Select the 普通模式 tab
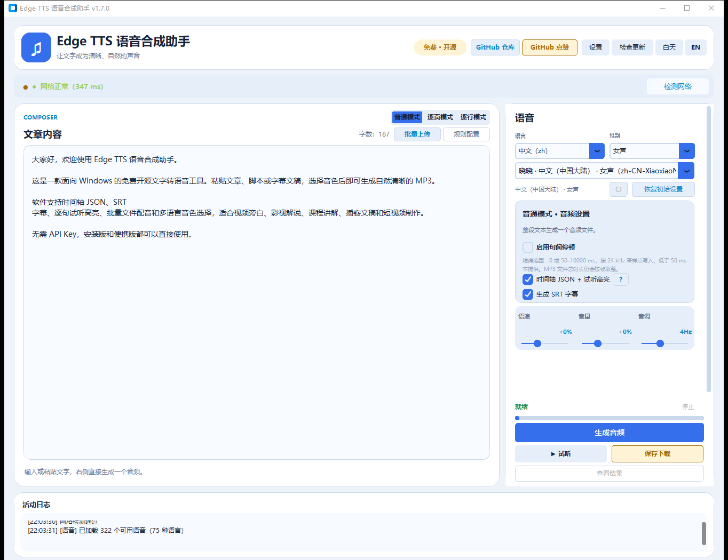The width and height of the screenshot is (728, 560). pos(407,117)
